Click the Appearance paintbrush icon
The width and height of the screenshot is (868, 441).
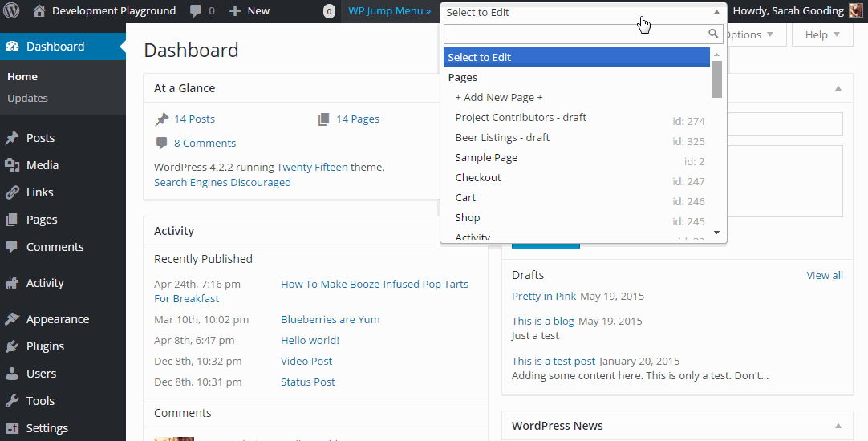tap(12, 319)
